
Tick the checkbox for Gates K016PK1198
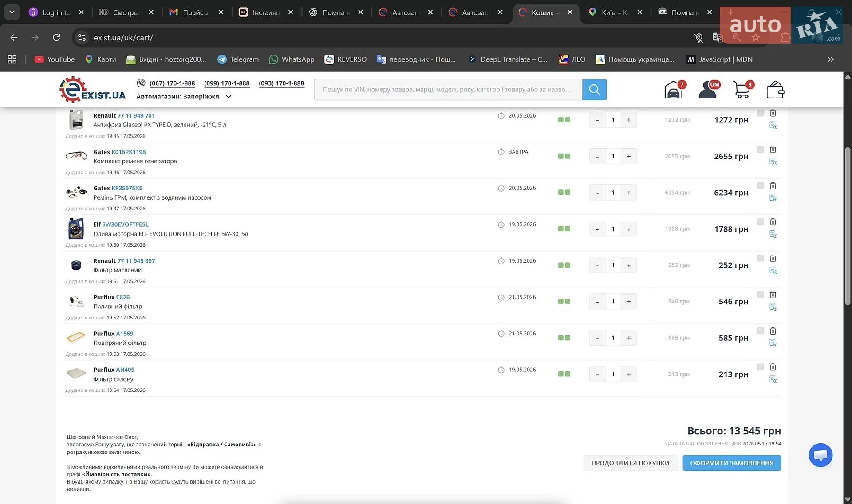point(760,150)
